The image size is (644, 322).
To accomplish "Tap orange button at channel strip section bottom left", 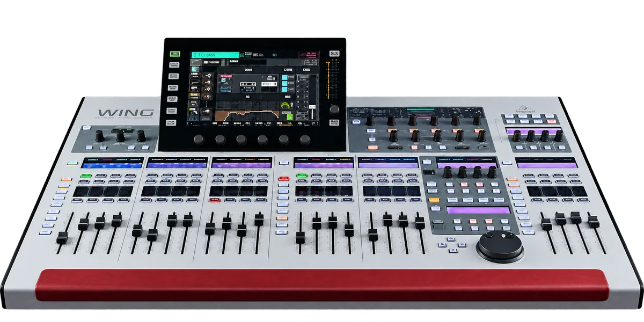I will pos(372,148).
